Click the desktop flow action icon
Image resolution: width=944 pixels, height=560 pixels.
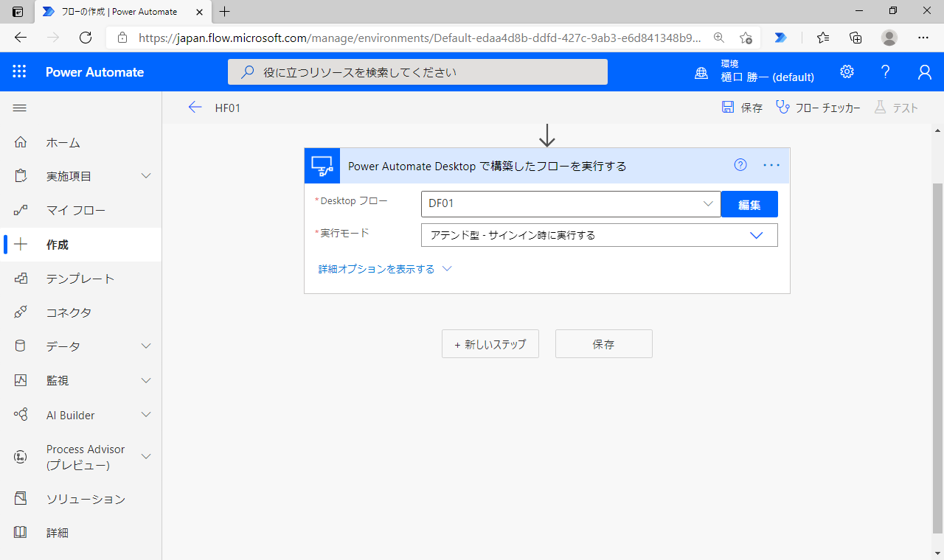coord(322,166)
